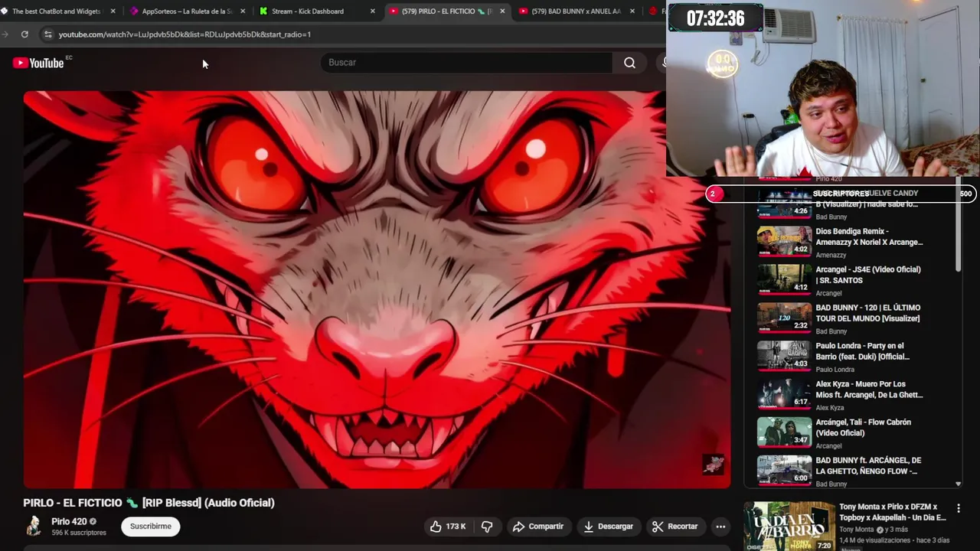Open Tony Monta x Pirlo recommended video thumbnail
The height and width of the screenshot is (551, 980).
click(x=789, y=527)
